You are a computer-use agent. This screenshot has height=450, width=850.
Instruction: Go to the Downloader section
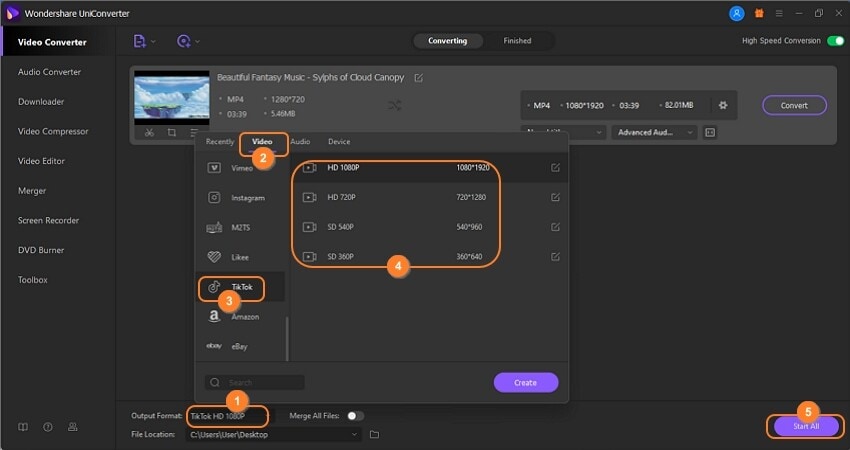pos(41,101)
